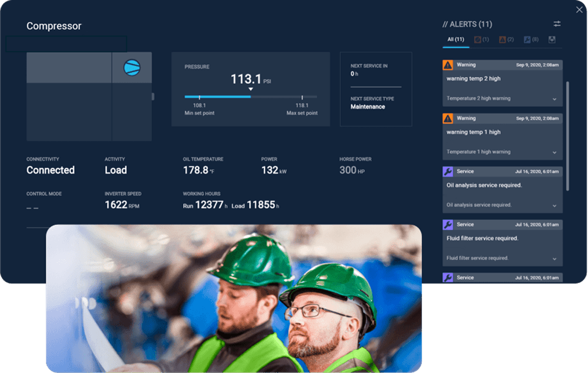The image size is (588, 373).
Task: Click the '// ALERTS (11)' heading
Action: click(467, 24)
